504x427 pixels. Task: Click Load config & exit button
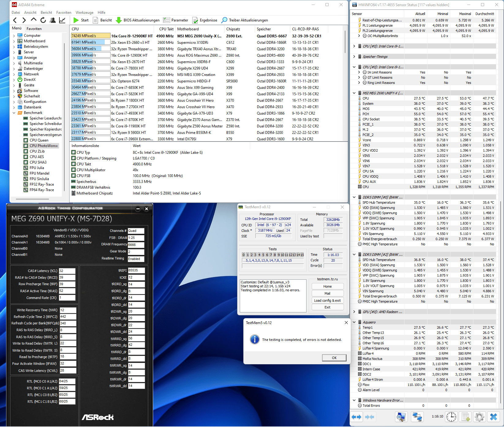point(327,300)
